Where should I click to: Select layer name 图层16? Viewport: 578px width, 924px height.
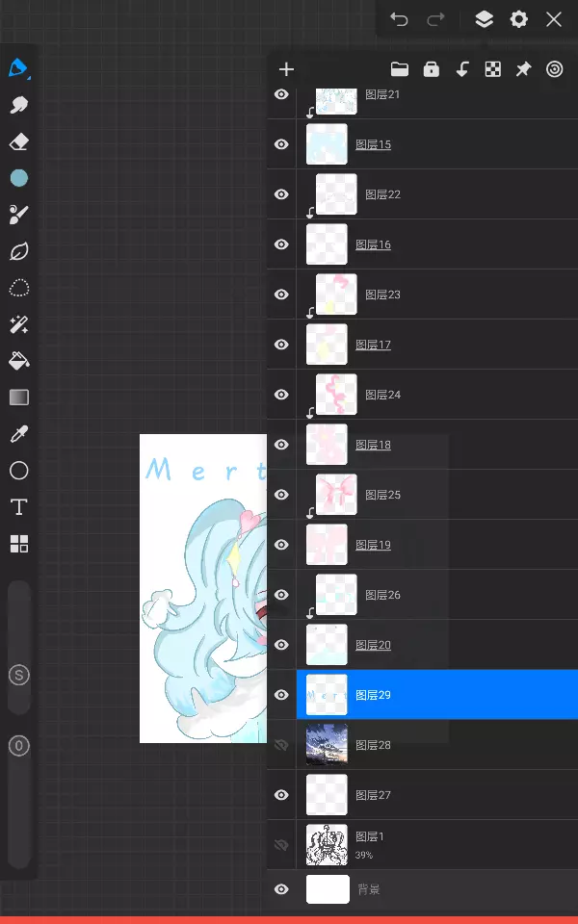tap(374, 244)
